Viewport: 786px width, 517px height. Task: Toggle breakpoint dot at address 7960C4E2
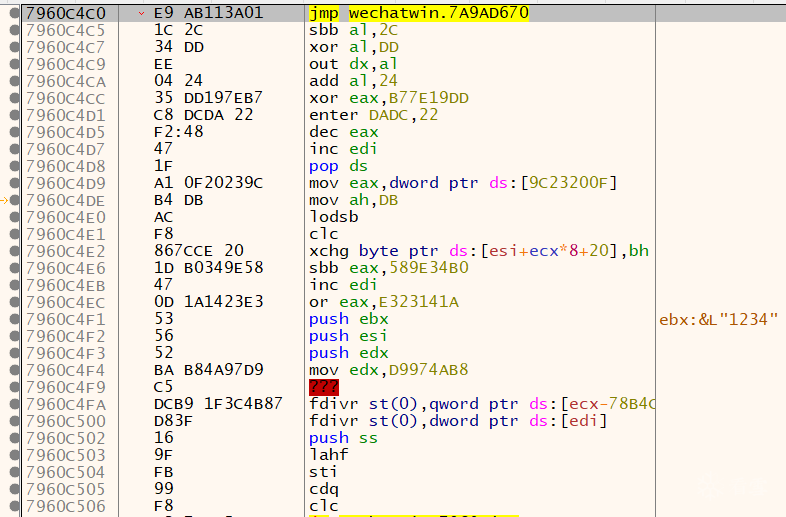point(15,251)
